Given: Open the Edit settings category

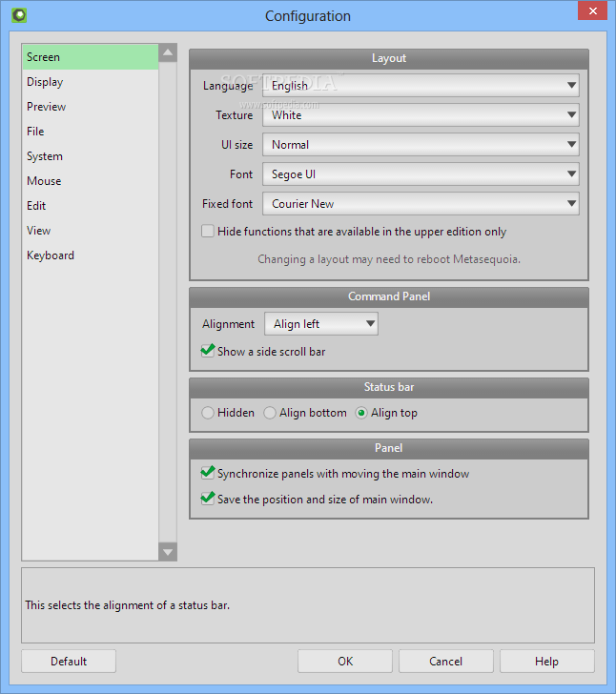Looking at the screenshot, I should coord(91,206).
